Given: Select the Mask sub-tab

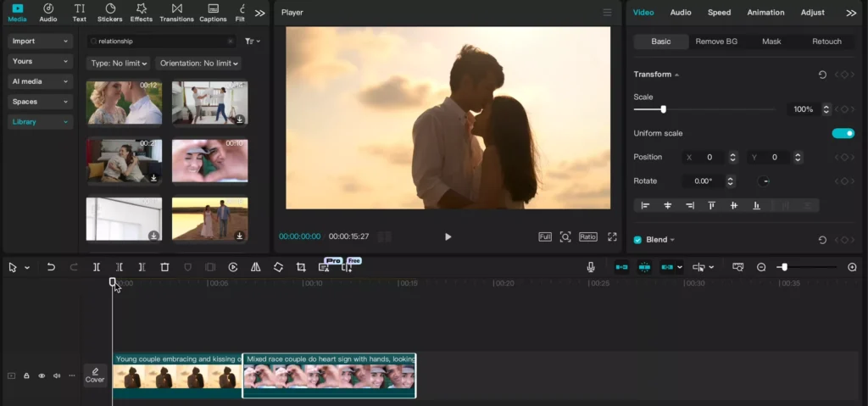Looking at the screenshot, I should (x=771, y=42).
